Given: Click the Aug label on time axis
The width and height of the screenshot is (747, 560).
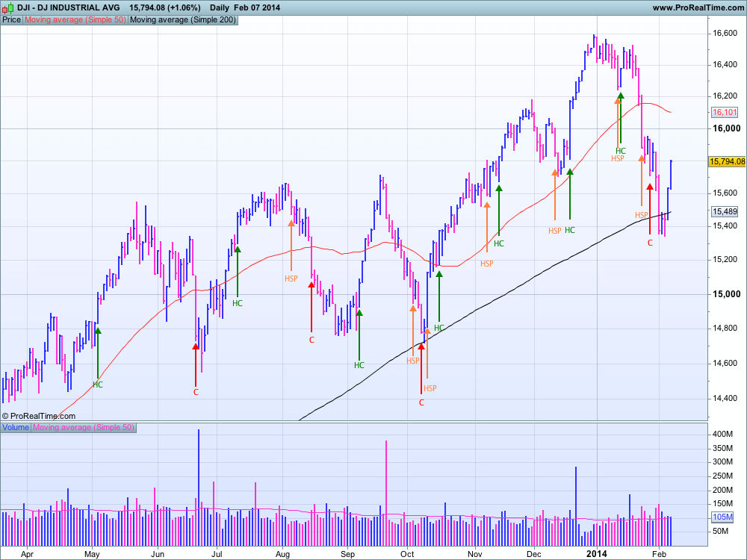Looking at the screenshot, I should [x=282, y=554].
